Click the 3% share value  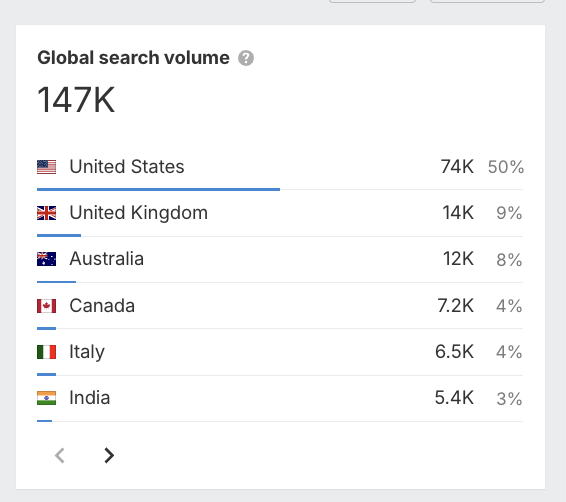[509, 399]
